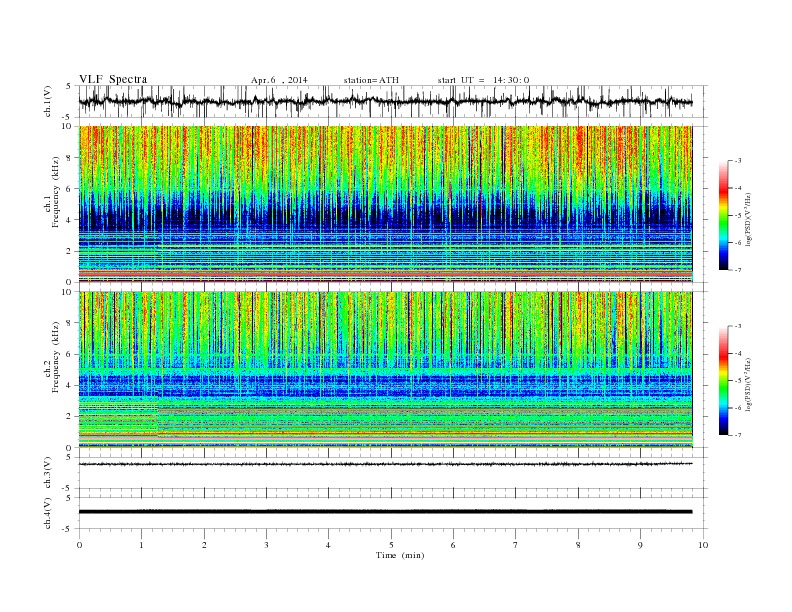Click the ch.3 voltage waveform trace
Screen dimensions: 792x612
coord(385,464)
